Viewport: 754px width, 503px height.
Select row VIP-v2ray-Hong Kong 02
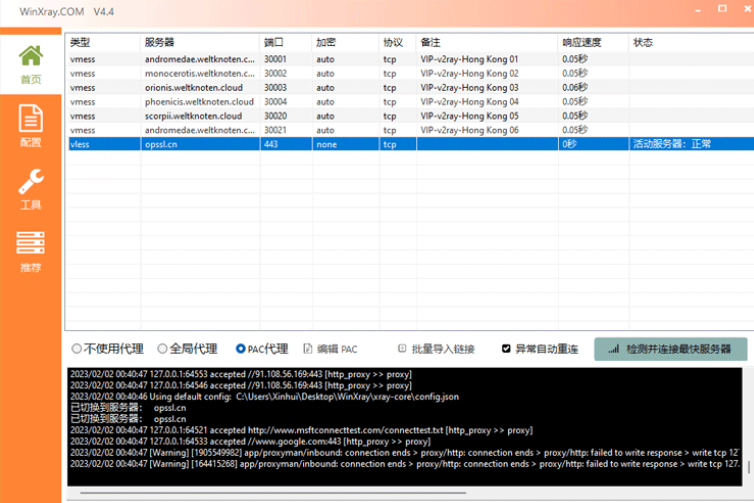[x=410, y=74]
